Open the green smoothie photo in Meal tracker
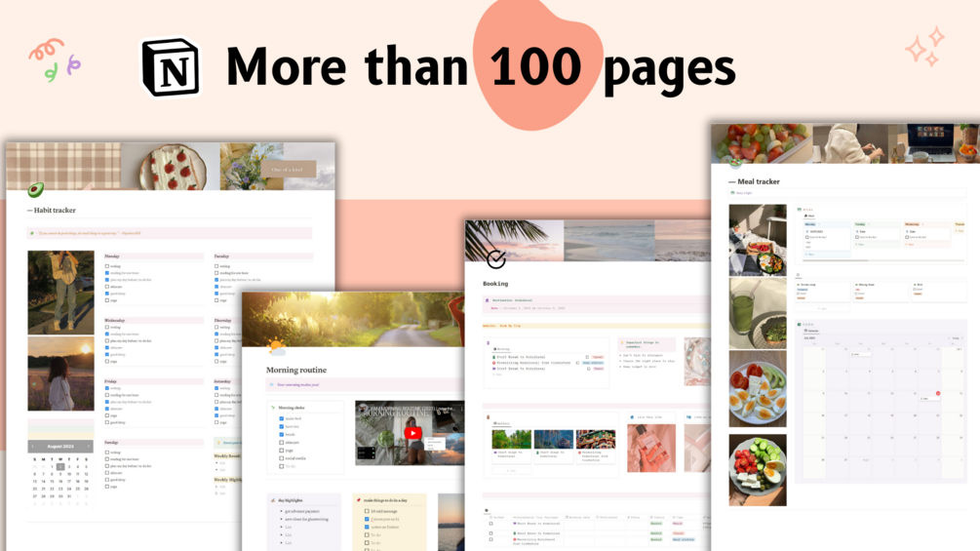The height and width of the screenshot is (551, 980). pos(758,314)
